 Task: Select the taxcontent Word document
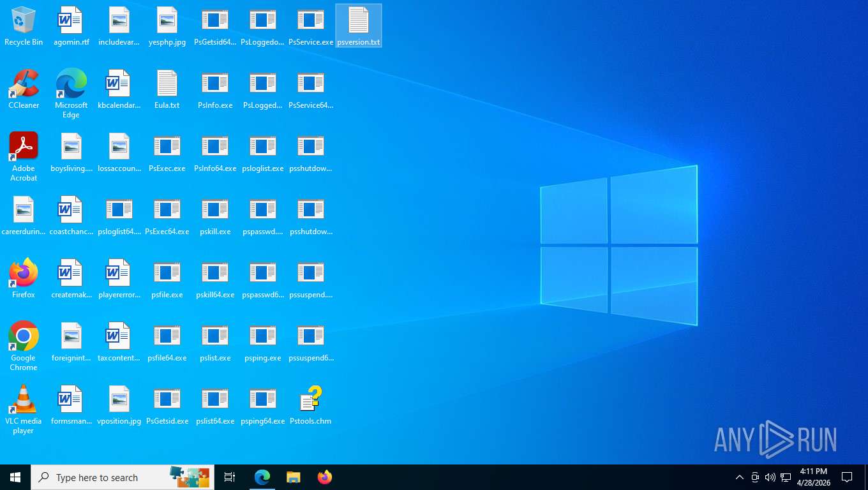(x=119, y=342)
